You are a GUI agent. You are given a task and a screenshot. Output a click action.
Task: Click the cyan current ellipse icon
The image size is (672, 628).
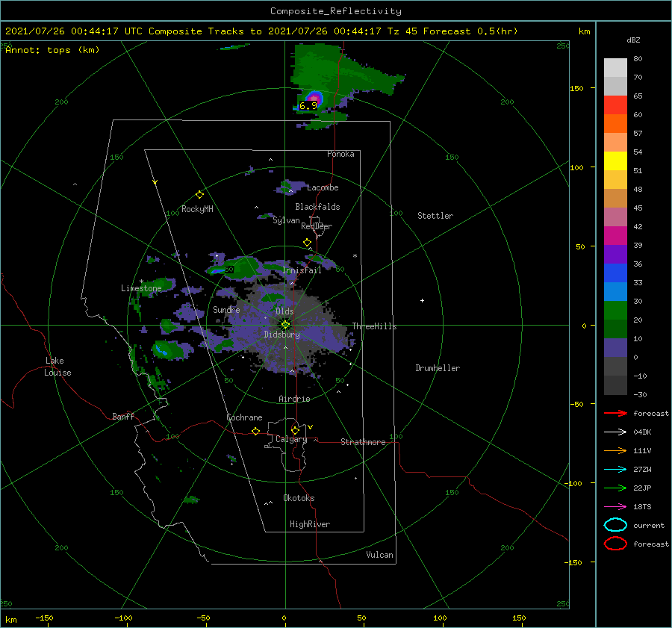[x=615, y=525]
